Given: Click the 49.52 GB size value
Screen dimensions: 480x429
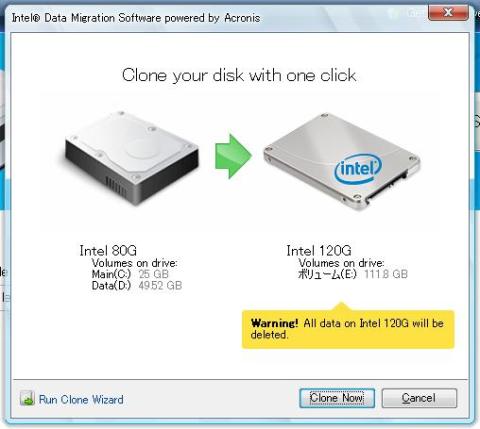Looking at the screenshot, I should coord(160,285).
